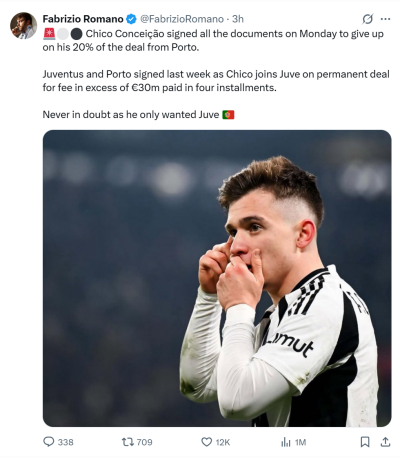Open the three-dot more options menu
Screen dimensions: 400x458
click(385, 19)
